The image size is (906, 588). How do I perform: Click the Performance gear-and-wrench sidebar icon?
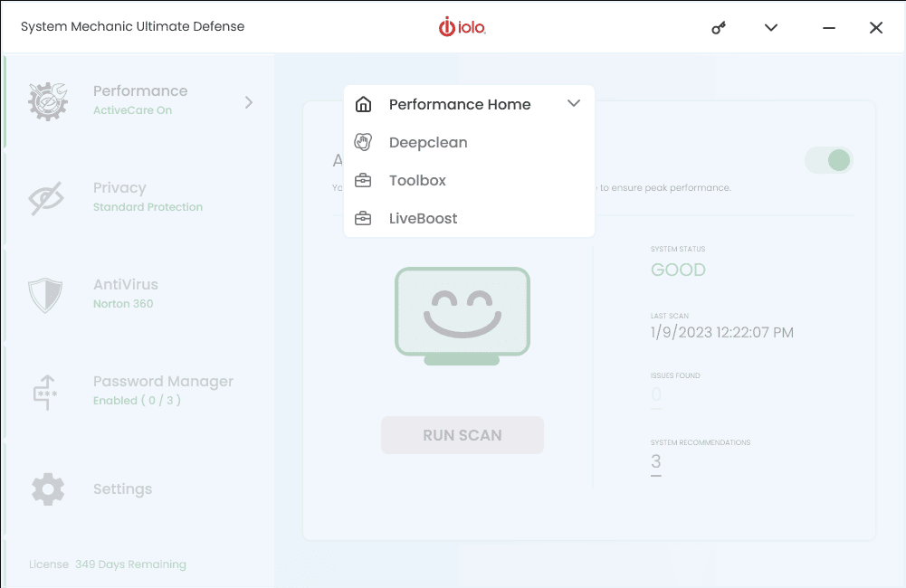tap(48, 101)
